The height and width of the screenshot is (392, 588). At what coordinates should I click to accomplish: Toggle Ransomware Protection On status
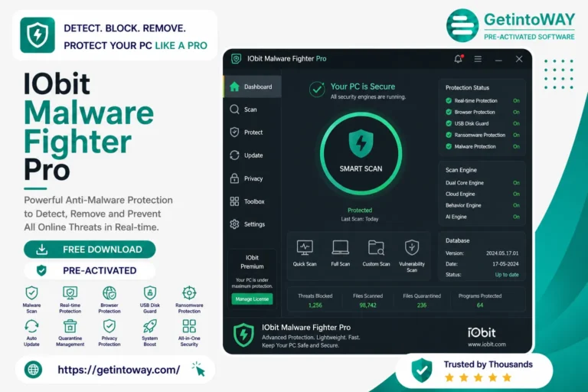point(516,135)
